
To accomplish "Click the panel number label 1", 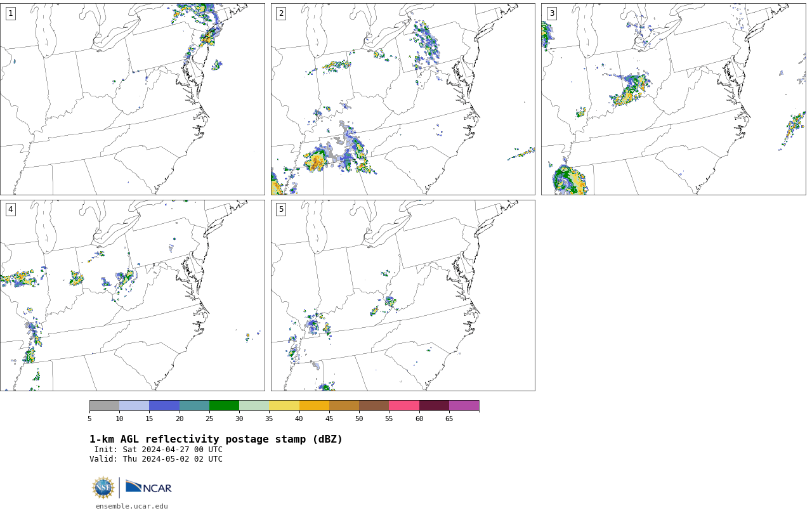I will pyautogui.click(x=10, y=13).
